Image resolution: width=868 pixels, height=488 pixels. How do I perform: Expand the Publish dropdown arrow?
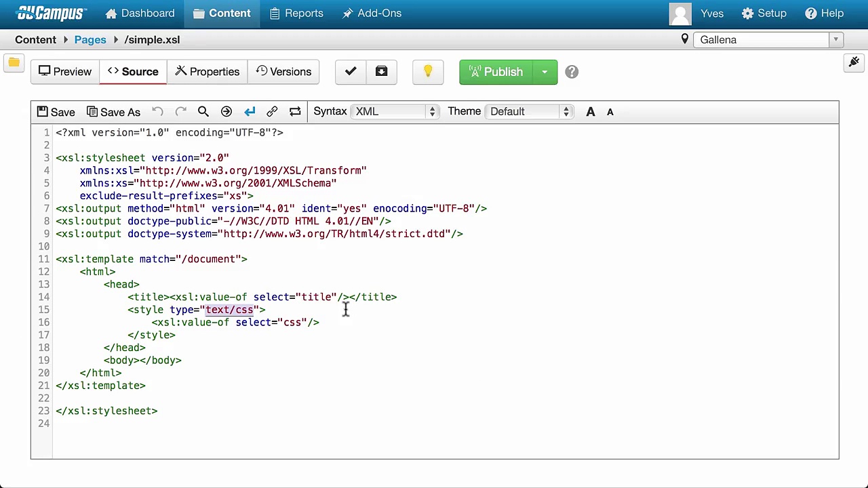point(545,72)
